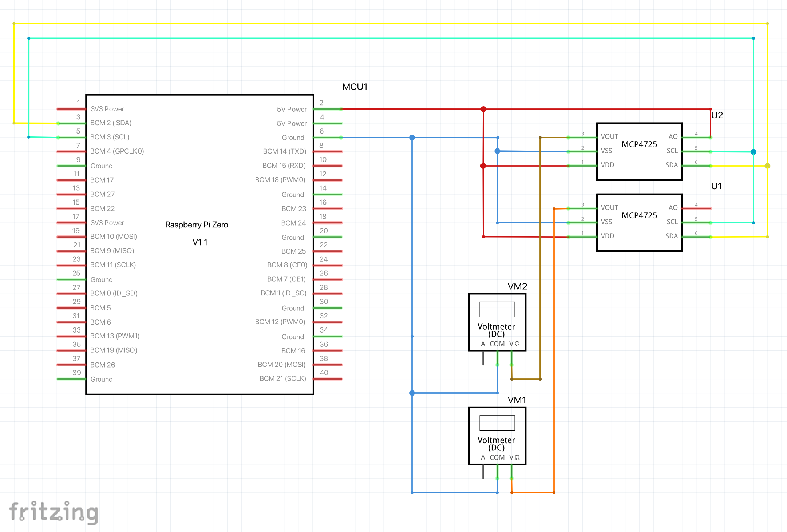The image size is (787, 532).
Task: Click the BCM 7 (CE1) pin label
Action: coord(286,279)
